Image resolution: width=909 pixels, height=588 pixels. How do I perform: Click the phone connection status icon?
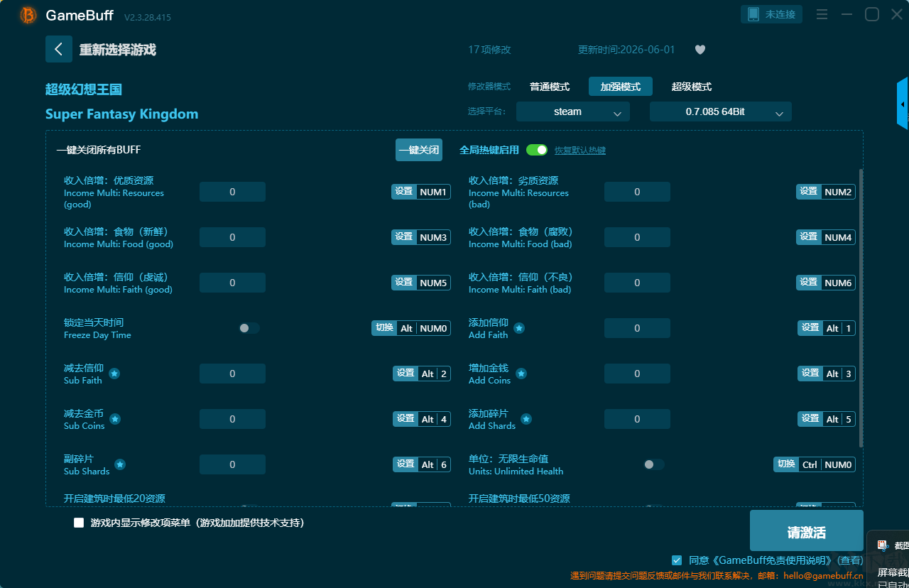click(x=753, y=14)
